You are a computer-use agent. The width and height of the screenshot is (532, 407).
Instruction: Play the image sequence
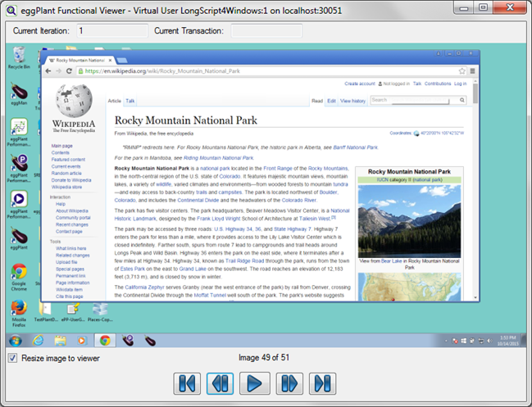256,383
